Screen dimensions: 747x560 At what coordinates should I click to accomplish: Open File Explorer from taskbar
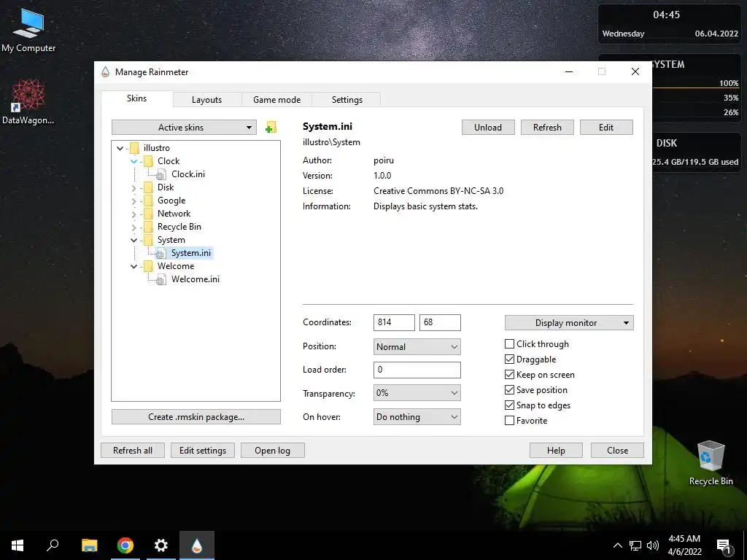pyautogui.click(x=89, y=545)
